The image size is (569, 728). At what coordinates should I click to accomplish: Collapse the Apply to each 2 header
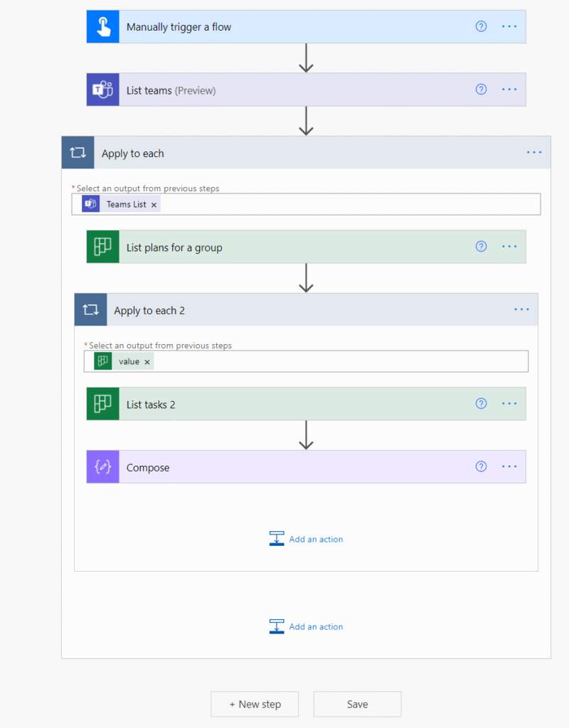pyautogui.click(x=306, y=310)
